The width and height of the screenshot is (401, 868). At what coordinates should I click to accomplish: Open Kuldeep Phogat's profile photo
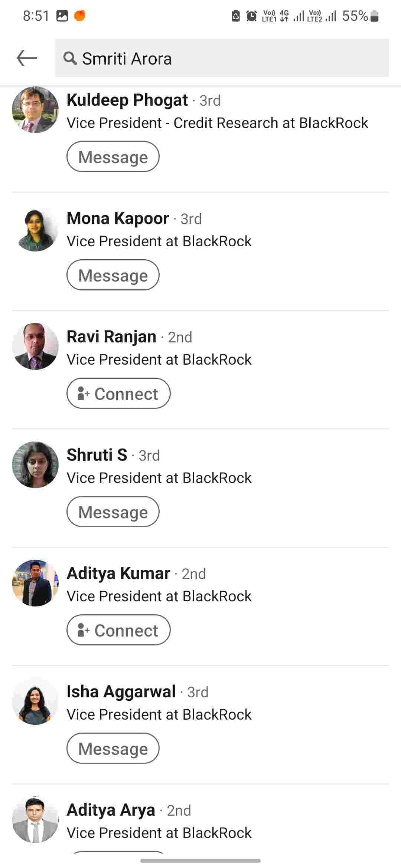point(35,110)
